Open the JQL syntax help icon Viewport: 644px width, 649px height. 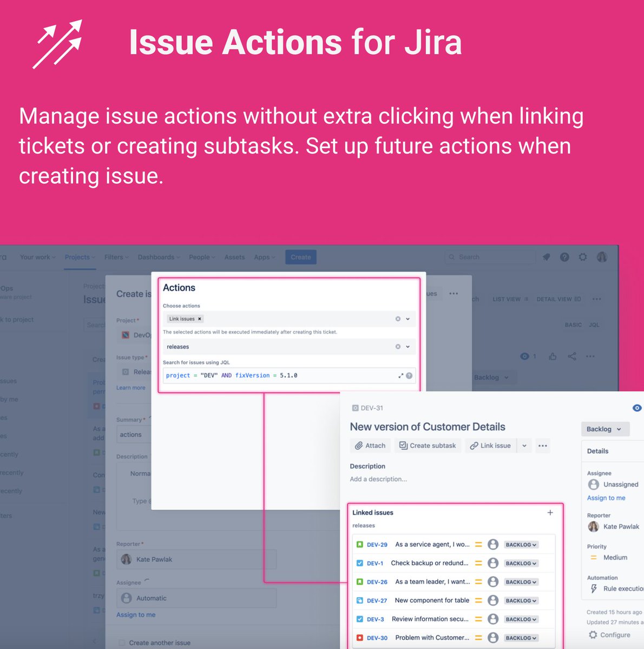[x=409, y=375]
